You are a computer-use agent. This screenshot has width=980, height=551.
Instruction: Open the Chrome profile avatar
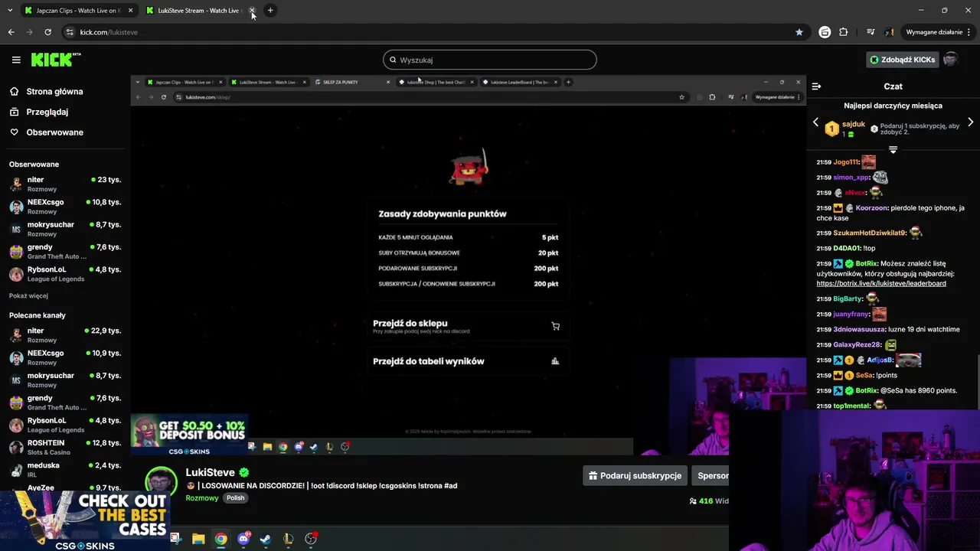coord(890,32)
